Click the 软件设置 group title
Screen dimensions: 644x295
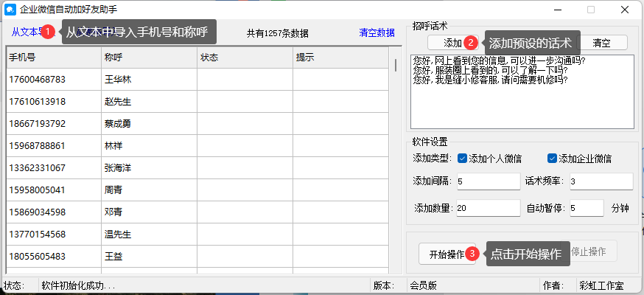[x=430, y=142]
